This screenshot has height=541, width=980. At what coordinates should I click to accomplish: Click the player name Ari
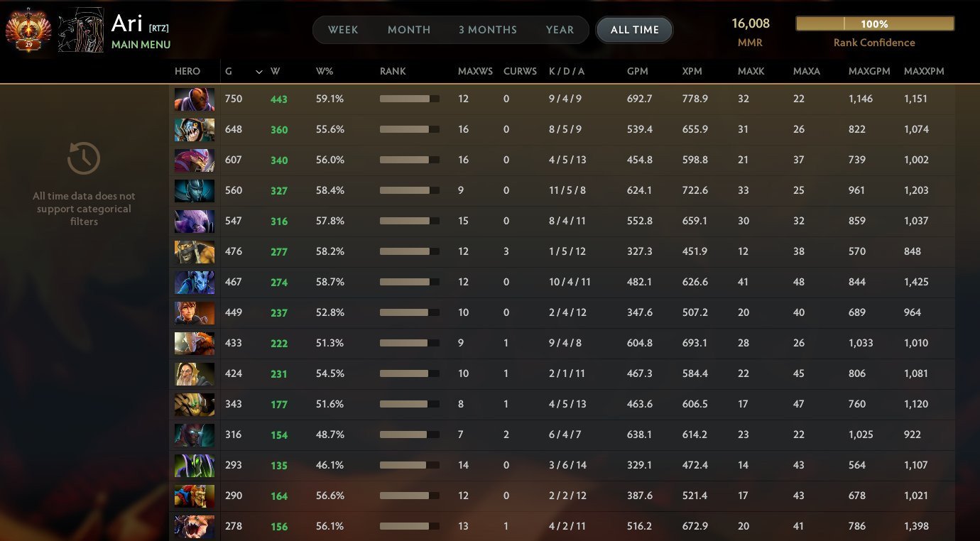[127, 23]
